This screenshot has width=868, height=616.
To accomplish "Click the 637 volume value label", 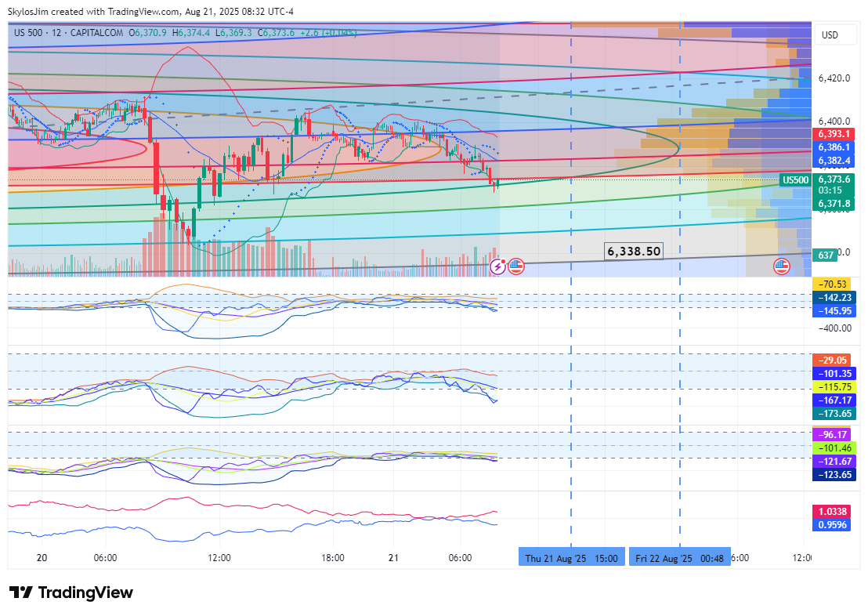I will tap(826, 255).
